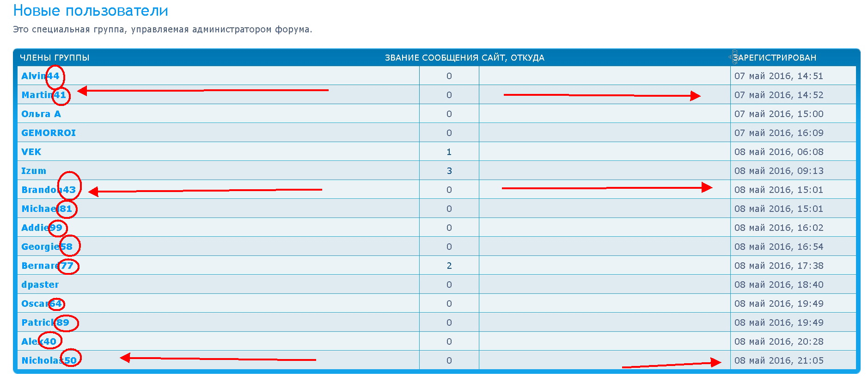The height and width of the screenshot is (378, 868).
Task: Click the Новые пользователи group heading
Action: click(x=91, y=10)
